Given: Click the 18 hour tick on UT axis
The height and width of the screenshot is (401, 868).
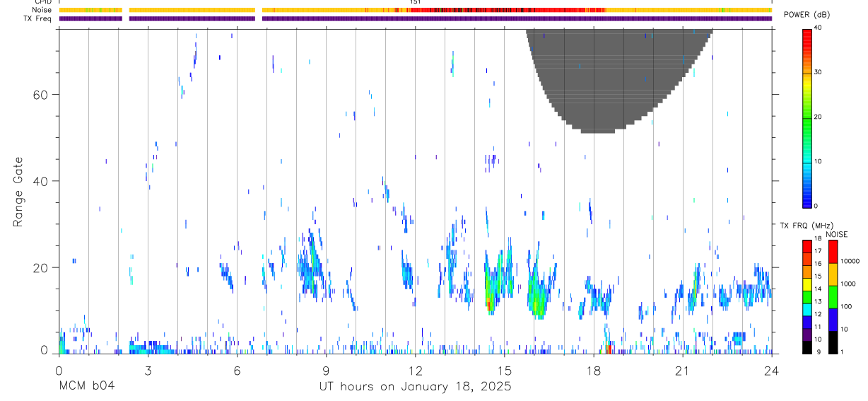Looking at the screenshot, I should point(593,369).
